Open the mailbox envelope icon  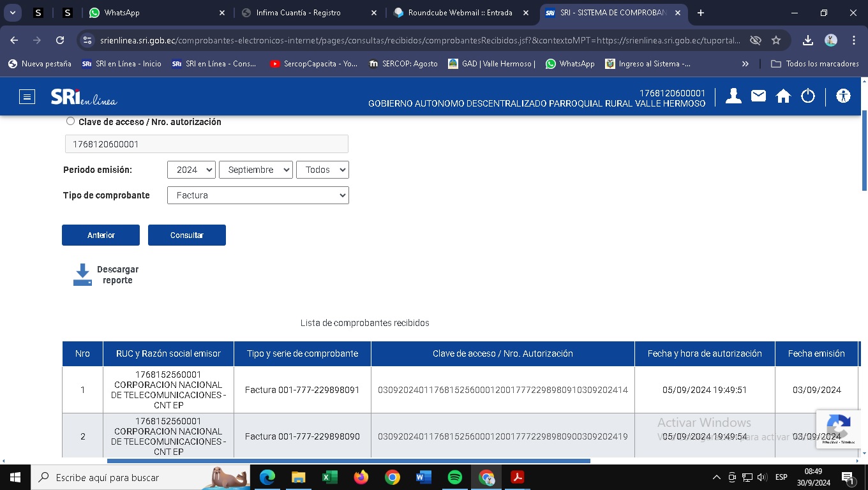758,96
